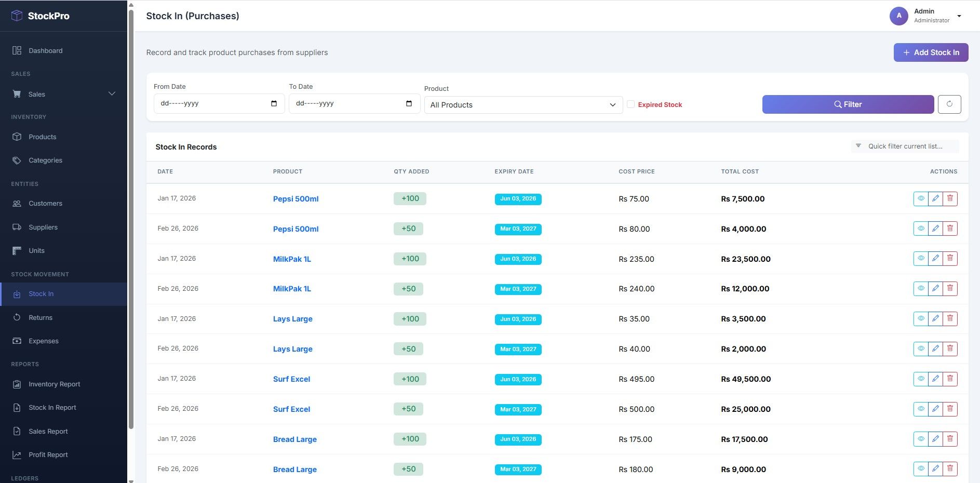
Task: Click trash icon for Bread Large Rs 17,500.00 row
Action: [950, 439]
